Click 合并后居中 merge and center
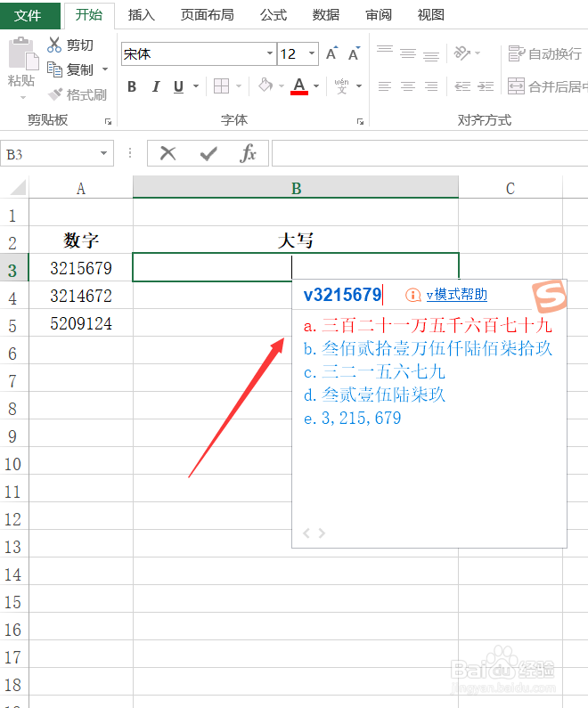Viewport: 588px width, 708px height. point(547,86)
